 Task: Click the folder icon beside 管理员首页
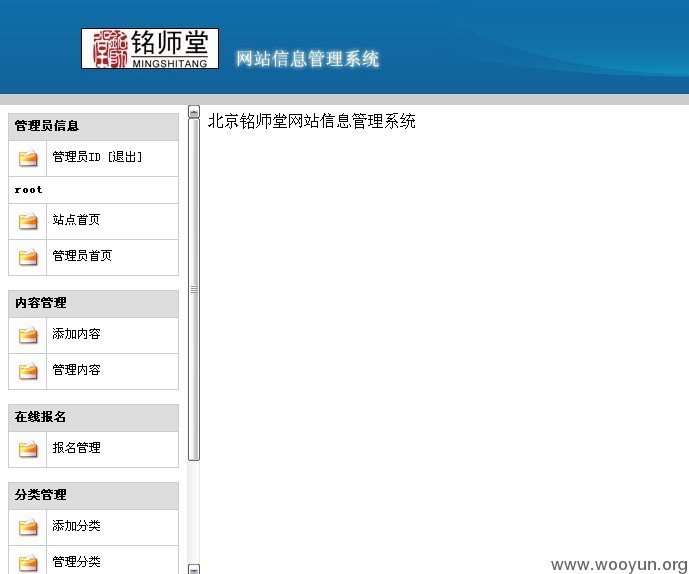click(28, 257)
